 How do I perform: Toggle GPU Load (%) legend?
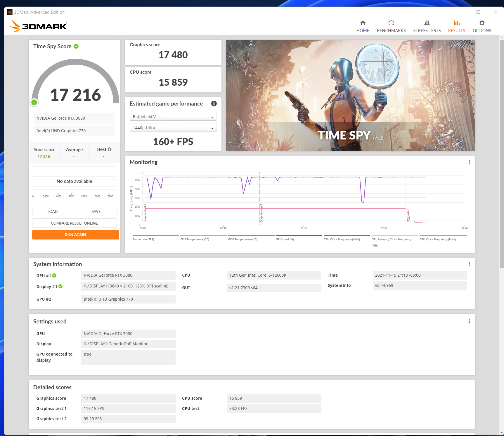click(x=299, y=238)
